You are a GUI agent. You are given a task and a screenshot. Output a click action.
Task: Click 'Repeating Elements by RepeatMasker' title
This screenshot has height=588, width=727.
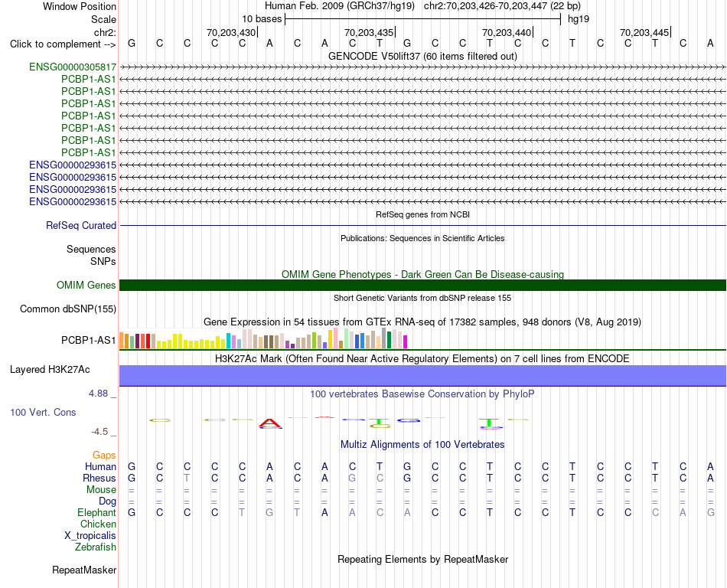[x=422, y=559]
